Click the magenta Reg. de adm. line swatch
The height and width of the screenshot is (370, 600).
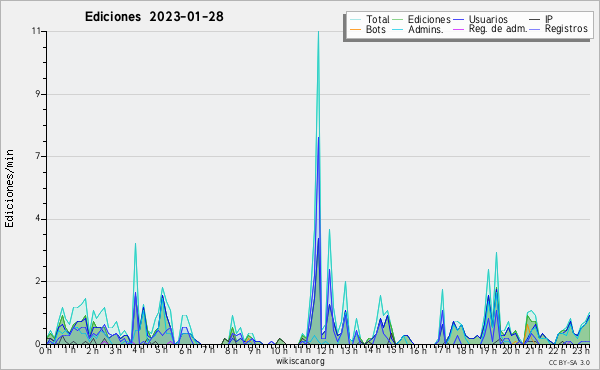pos(458,29)
